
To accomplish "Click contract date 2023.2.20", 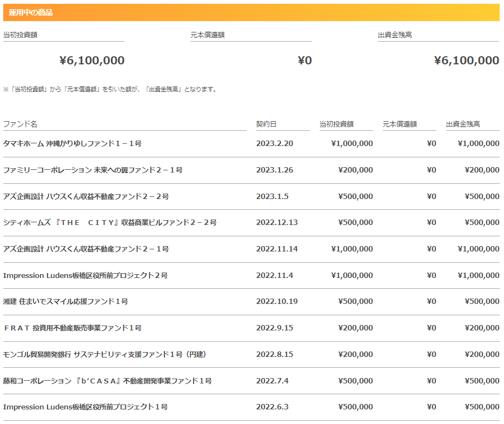I will [x=275, y=143].
